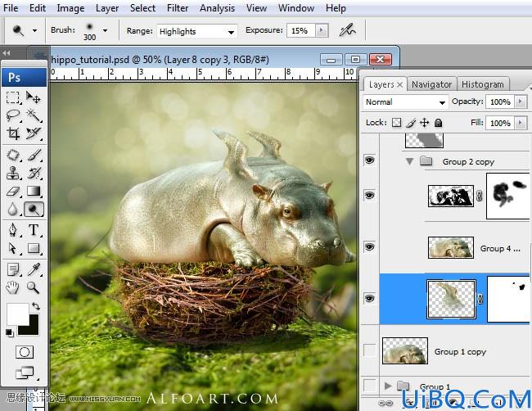This screenshot has height=411, width=532.
Task: Toggle lock transparent pixels
Action: pyautogui.click(x=396, y=123)
